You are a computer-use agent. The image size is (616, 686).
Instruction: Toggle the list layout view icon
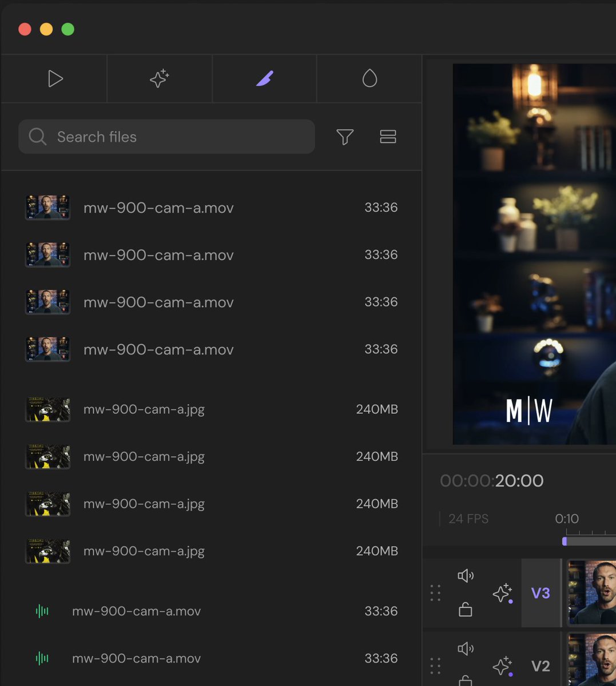[x=388, y=137]
